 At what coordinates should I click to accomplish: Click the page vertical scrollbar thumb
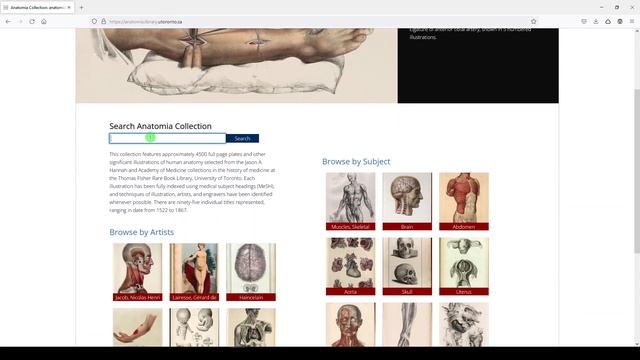[x=637, y=171]
